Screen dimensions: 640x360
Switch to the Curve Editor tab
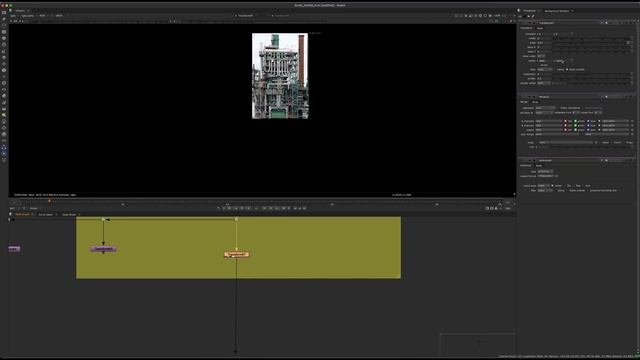tap(45, 214)
